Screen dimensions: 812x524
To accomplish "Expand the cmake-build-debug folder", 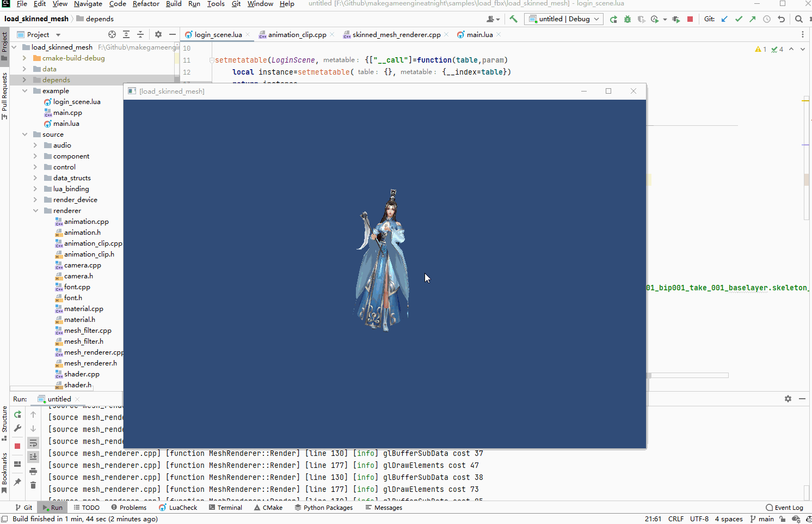I will click(24, 58).
